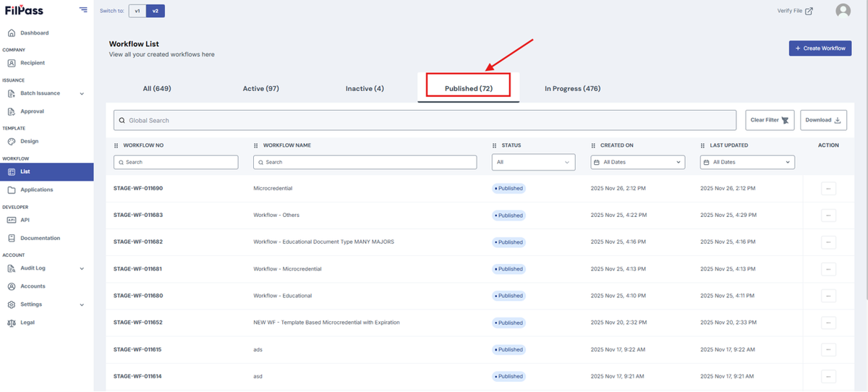Screen dimensions: 868x392
Task: Click the Global Search field
Action: coord(425,120)
